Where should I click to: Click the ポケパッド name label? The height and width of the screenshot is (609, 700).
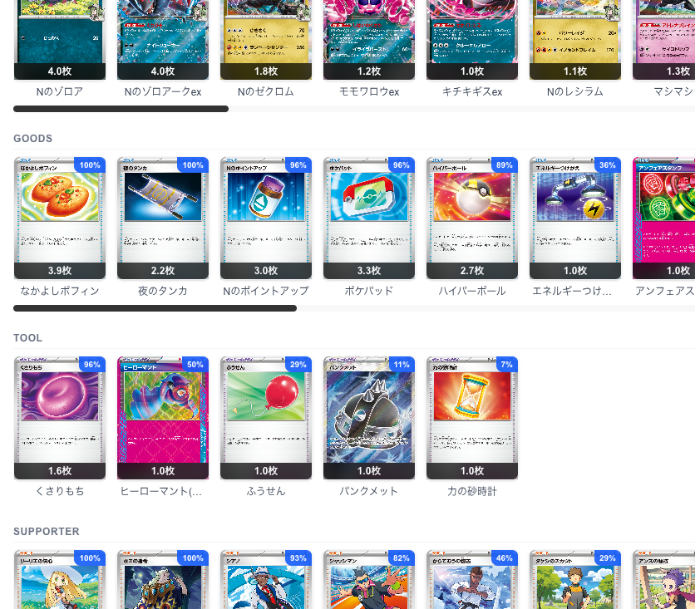[369, 291]
